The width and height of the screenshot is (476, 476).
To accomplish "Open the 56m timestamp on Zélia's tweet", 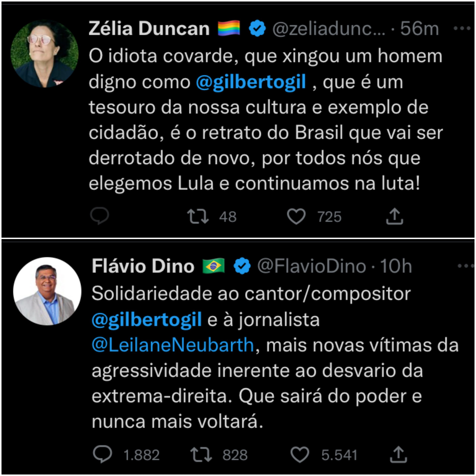I will click(419, 28).
